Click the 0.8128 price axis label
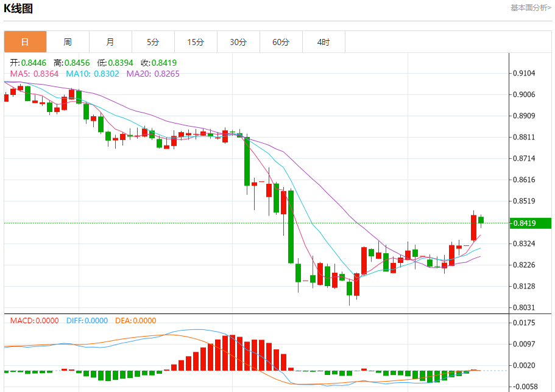 point(524,286)
